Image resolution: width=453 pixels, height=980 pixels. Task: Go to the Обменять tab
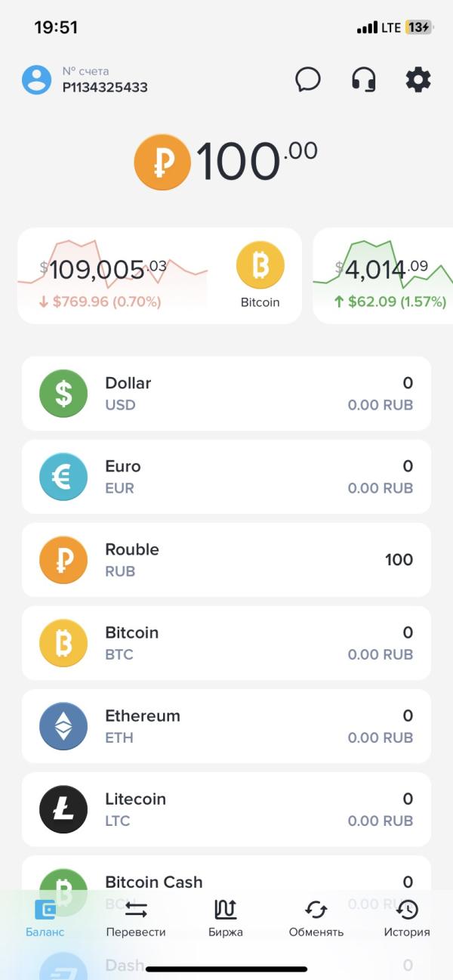[316, 918]
